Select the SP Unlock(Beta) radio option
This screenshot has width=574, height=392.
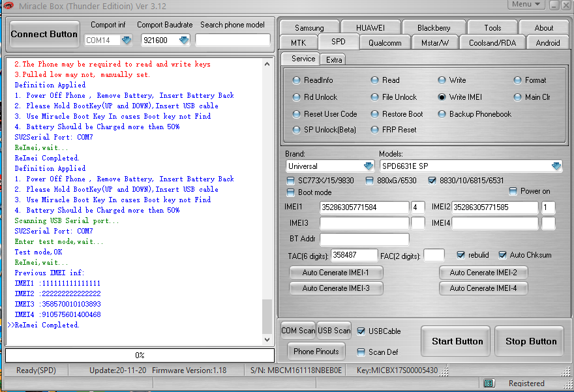tap(296, 130)
